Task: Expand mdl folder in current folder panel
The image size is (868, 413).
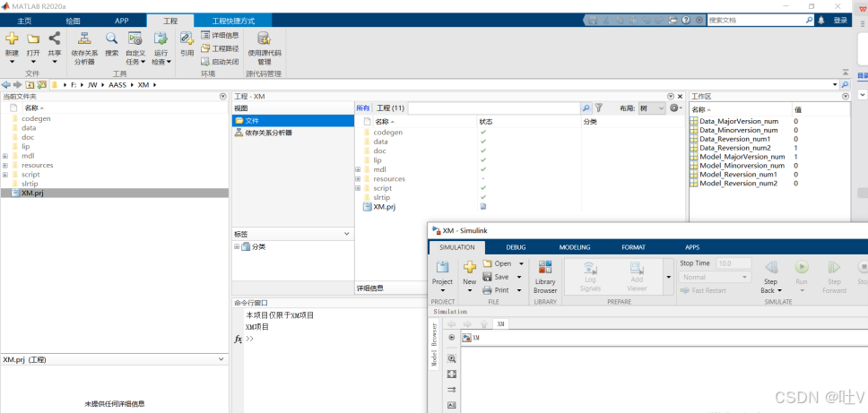Action: (5, 156)
